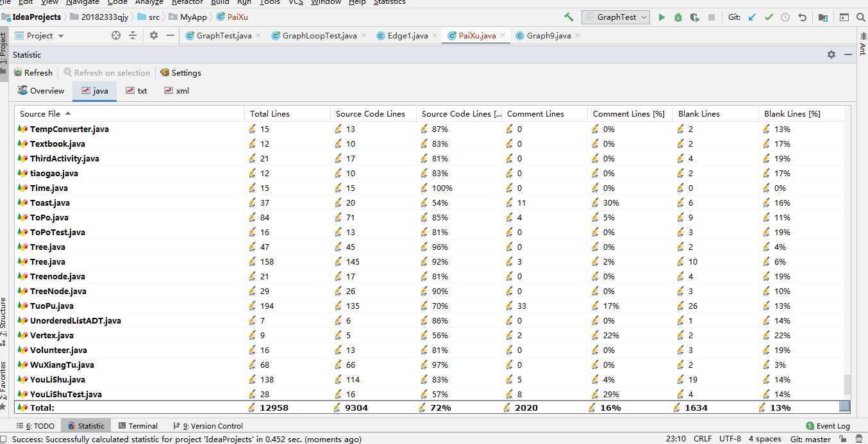
Task: Open the Event Log
Action: click(x=828, y=425)
